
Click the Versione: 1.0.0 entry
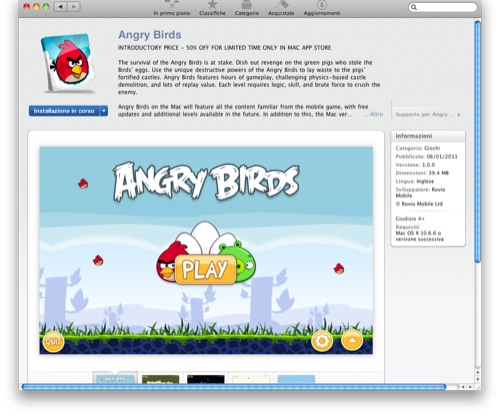pos(415,165)
